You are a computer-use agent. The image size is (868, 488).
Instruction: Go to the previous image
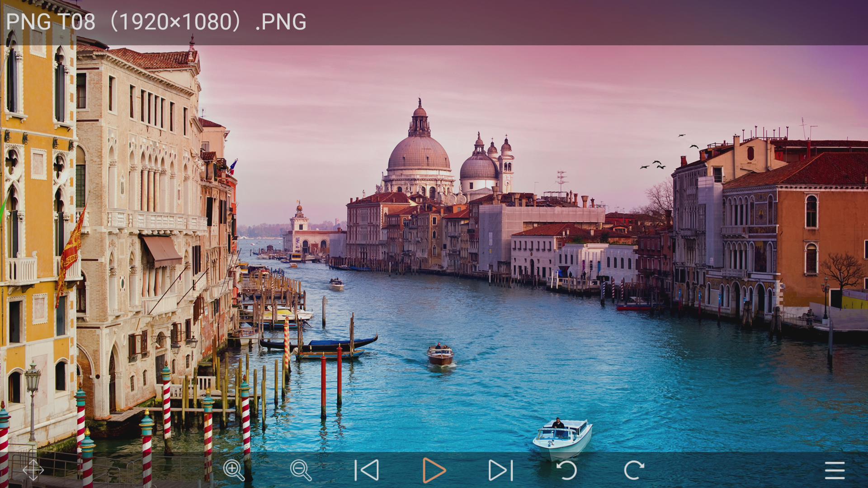coord(367,470)
